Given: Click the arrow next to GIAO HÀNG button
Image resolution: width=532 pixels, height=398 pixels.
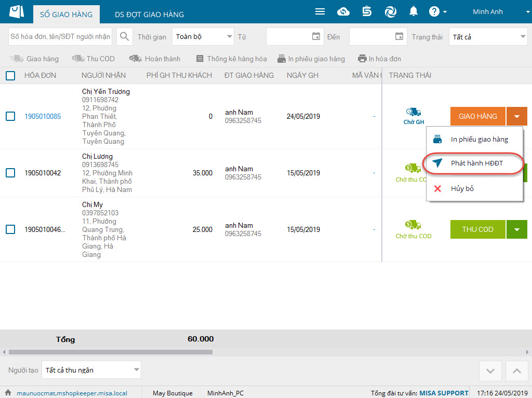Looking at the screenshot, I should point(517,116).
